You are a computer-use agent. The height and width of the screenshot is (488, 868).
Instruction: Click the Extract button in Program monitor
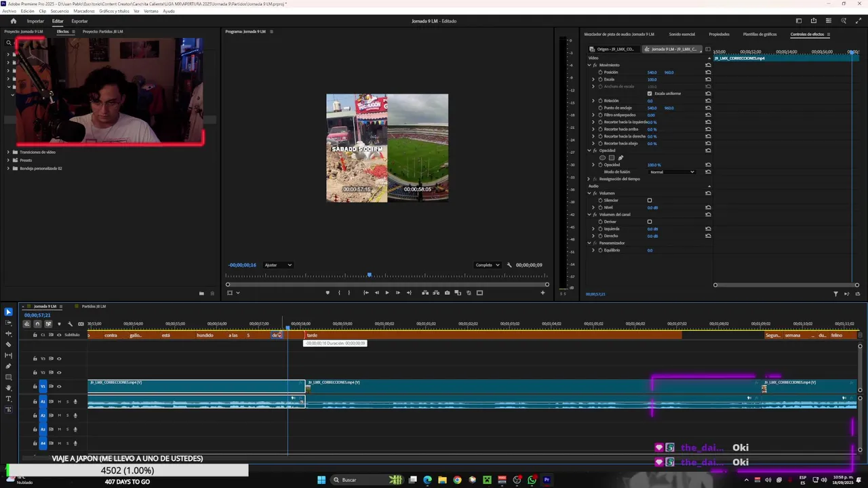pyautogui.click(x=436, y=293)
